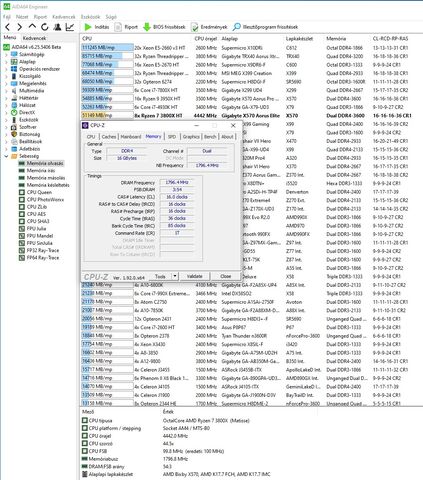Click the Riport document toolbar icon
This screenshot has width=423, height=480.
[118, 27]
